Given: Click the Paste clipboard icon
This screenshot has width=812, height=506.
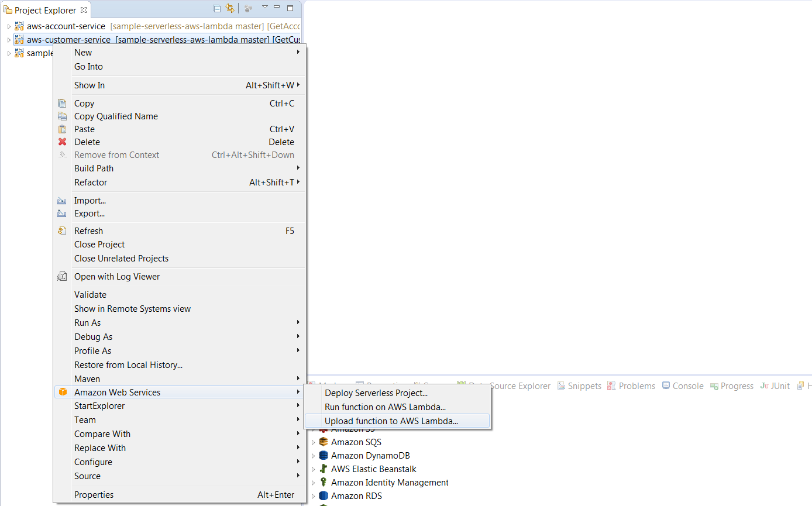Looking at the screenshot, I should coord(62,129).
